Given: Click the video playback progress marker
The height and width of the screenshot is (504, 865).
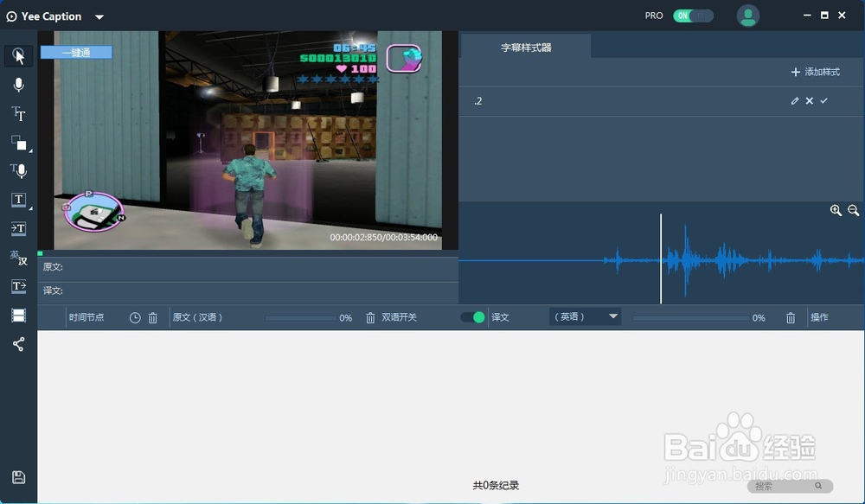Looking at the screenshot, I should (x=41, y=253).
